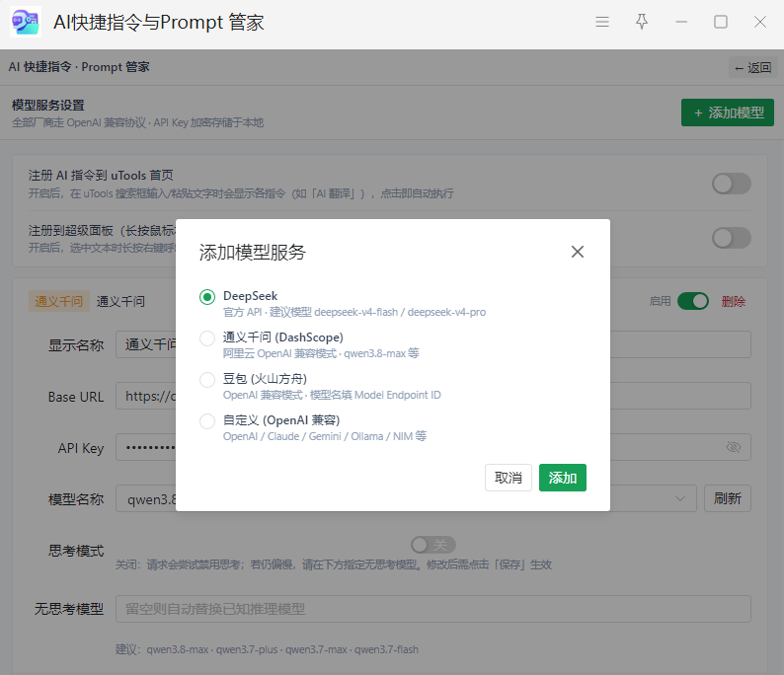Image resolution: width=784 pixels, height=675 pixels.
Task: Click the green 添加 button
Action: coord(563,478)
